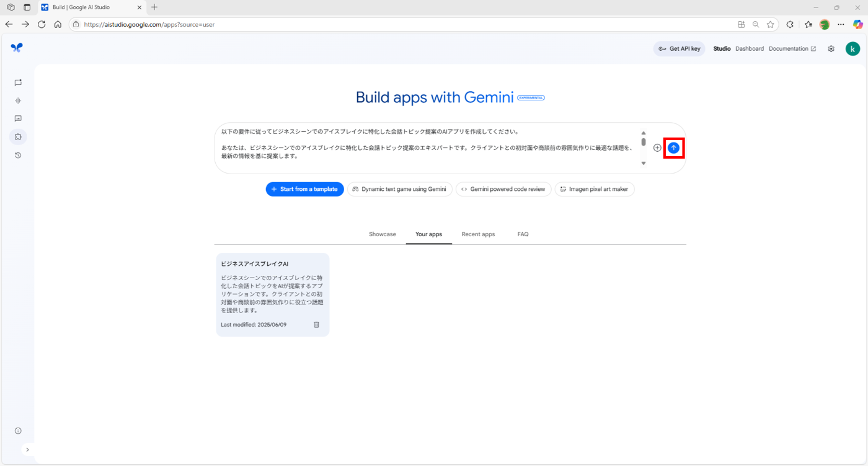Delete app using the trash icon
Viewport: 868px width, 466px height.
coord(316,325)
